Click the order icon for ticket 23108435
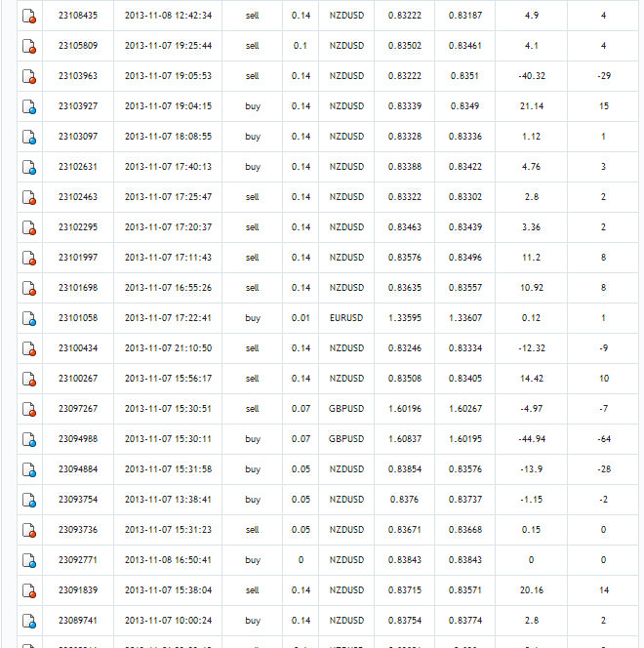The height and width of the screenshot is (648, 644). coord(29,16)
